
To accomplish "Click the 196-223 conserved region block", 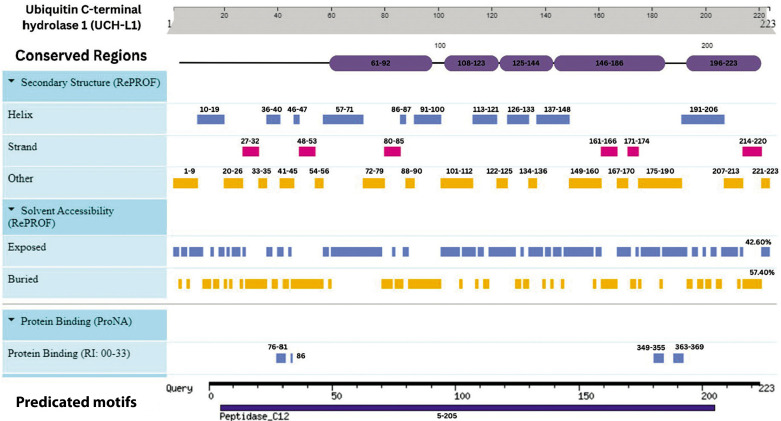I will [723, 63].
